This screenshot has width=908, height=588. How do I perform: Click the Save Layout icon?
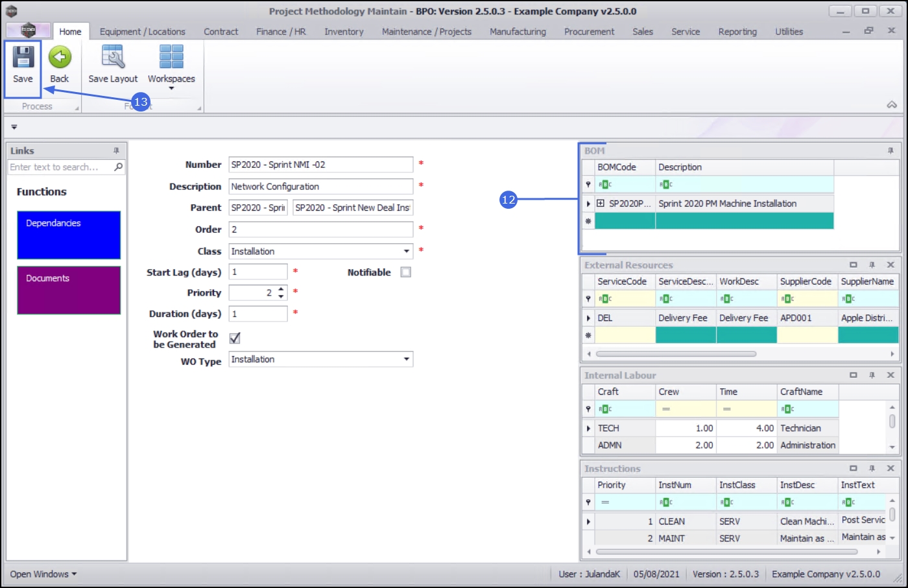pyautogui.click(x=113, y=58)
